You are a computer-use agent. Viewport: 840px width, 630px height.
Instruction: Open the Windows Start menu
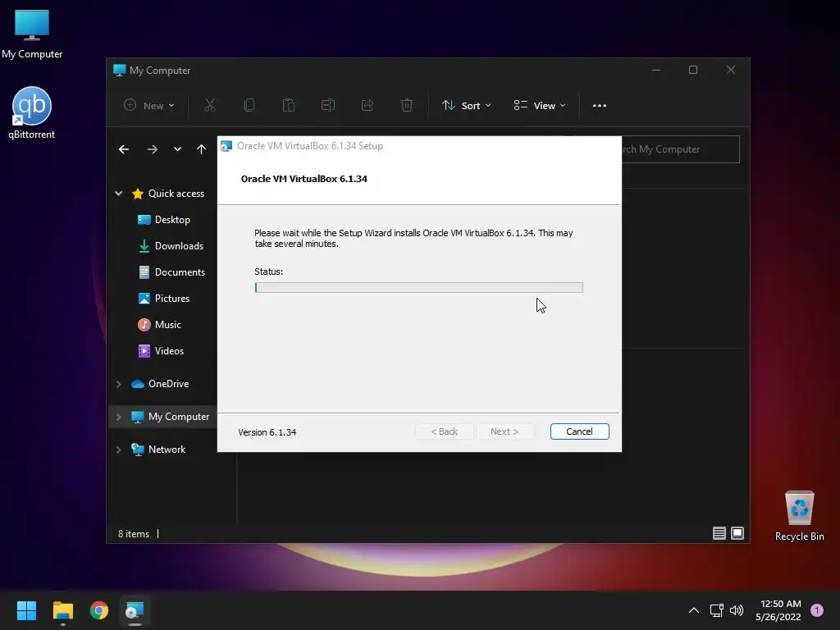[x=26, y=610]
